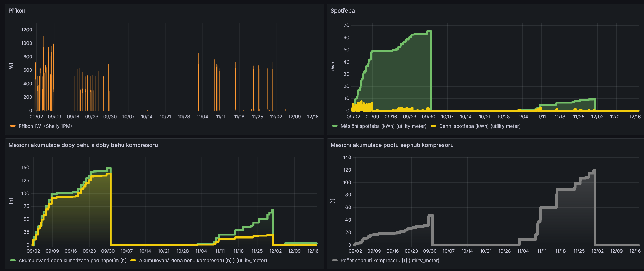The image size is (644, 271).
Task: Open the Spotřeba panel title menu
Action: pyautogui.click(x=342, y=11)
